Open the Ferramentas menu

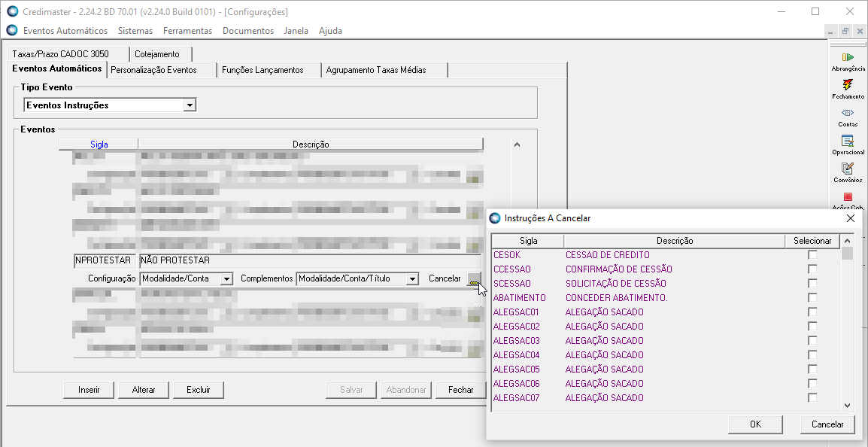click(x=187, y=30)
